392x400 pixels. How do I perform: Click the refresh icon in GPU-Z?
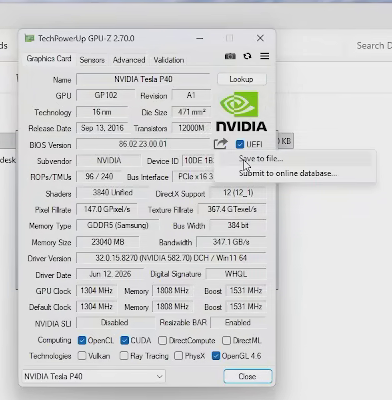tap(247, 56)
